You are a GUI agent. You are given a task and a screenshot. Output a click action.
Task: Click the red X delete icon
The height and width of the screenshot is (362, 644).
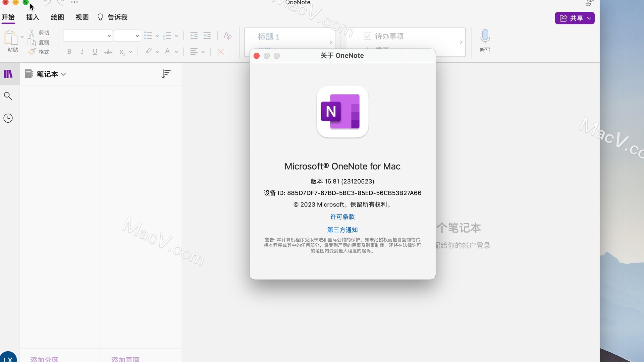[220, 52]
